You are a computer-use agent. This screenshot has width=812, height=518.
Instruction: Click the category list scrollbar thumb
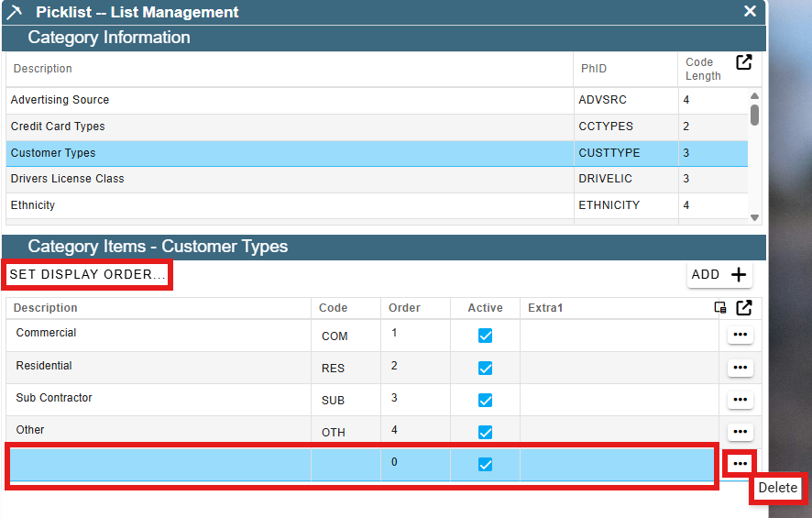coord(754,115)
